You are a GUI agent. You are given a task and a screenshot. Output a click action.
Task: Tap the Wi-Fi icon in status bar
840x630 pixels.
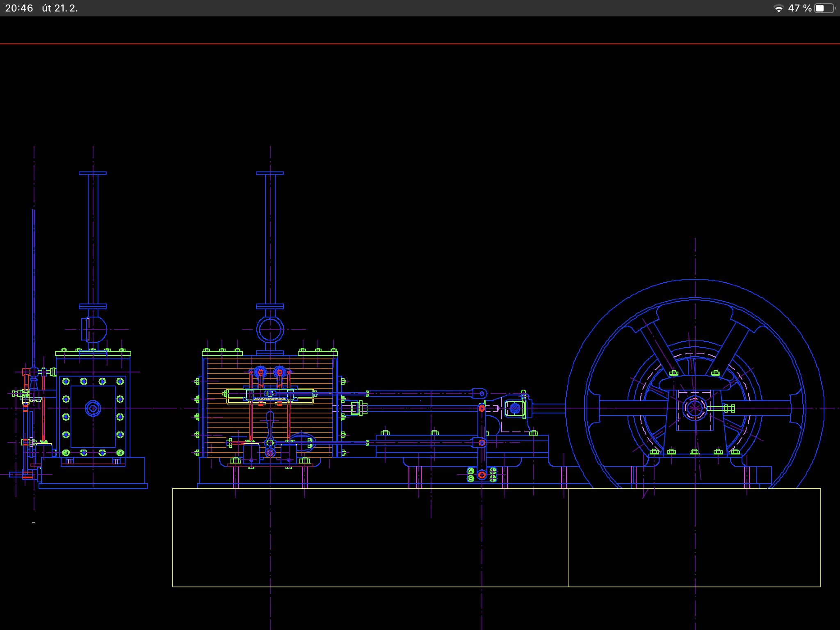[778, 9]
